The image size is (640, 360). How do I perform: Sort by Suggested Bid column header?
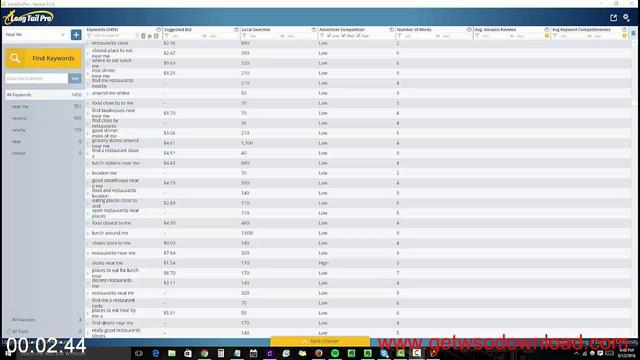click(178, 30)
